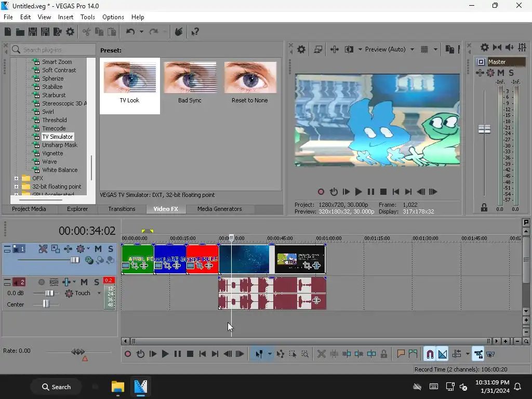Switch to the Project Media tab
The height and width of the screenshot is (399, 532).
coord(29,209)
